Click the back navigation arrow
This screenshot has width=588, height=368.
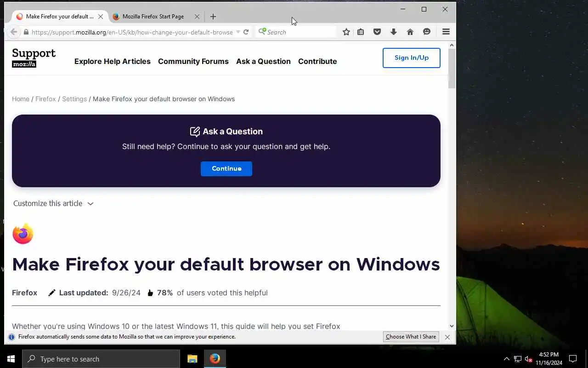pos(14,32)
